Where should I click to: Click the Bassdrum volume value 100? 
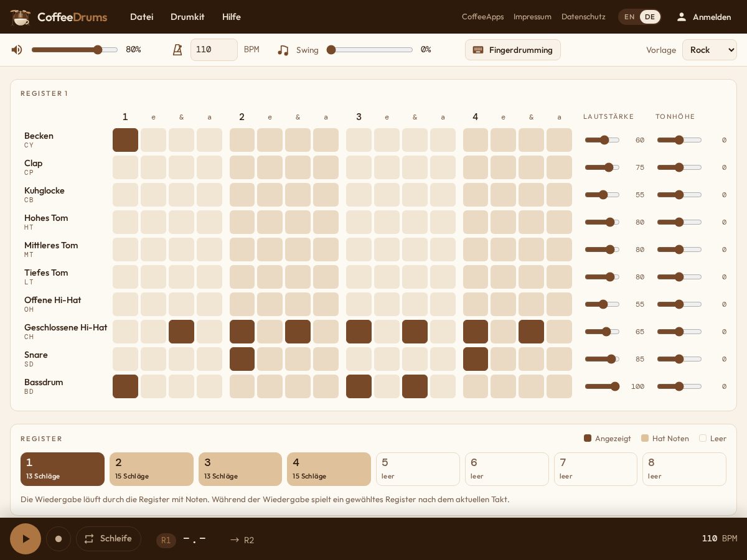(637, 386)
